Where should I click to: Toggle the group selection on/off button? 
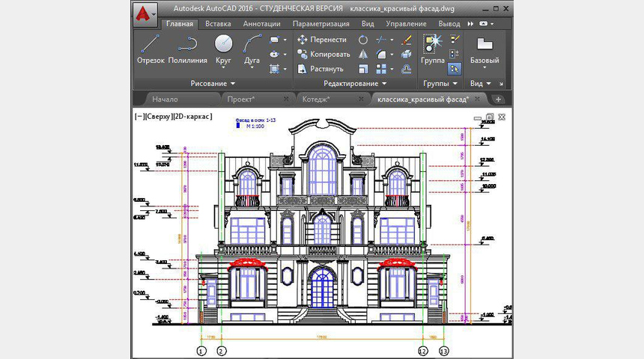pos(455,69)
